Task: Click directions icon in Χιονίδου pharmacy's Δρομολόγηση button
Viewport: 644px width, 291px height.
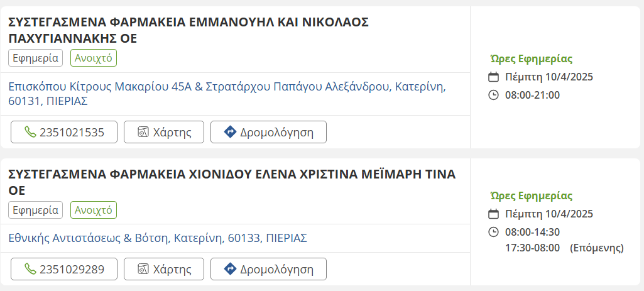Action: pyautogui.click(x=230, y=270)
